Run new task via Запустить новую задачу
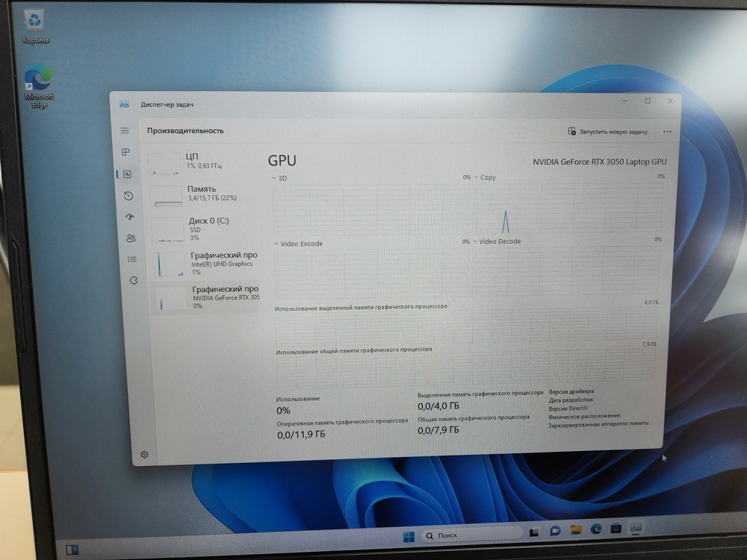 coord(608,131)
